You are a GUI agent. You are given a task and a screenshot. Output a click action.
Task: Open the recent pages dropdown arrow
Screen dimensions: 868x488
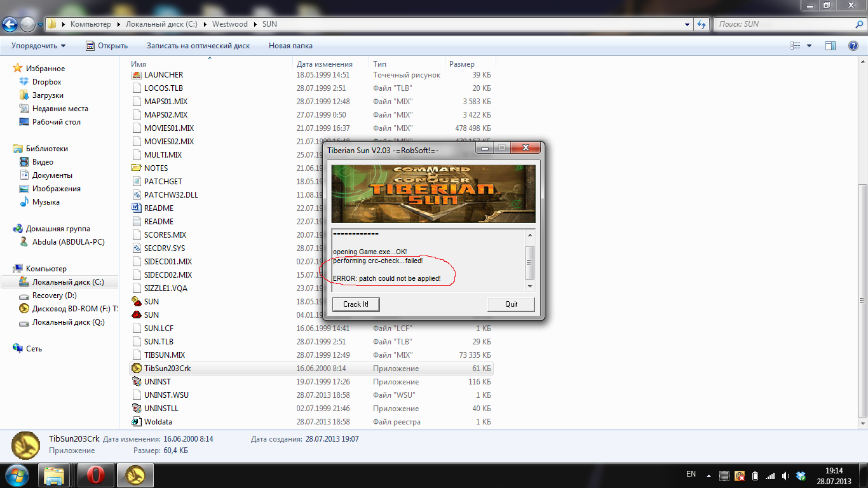[40, 25]
